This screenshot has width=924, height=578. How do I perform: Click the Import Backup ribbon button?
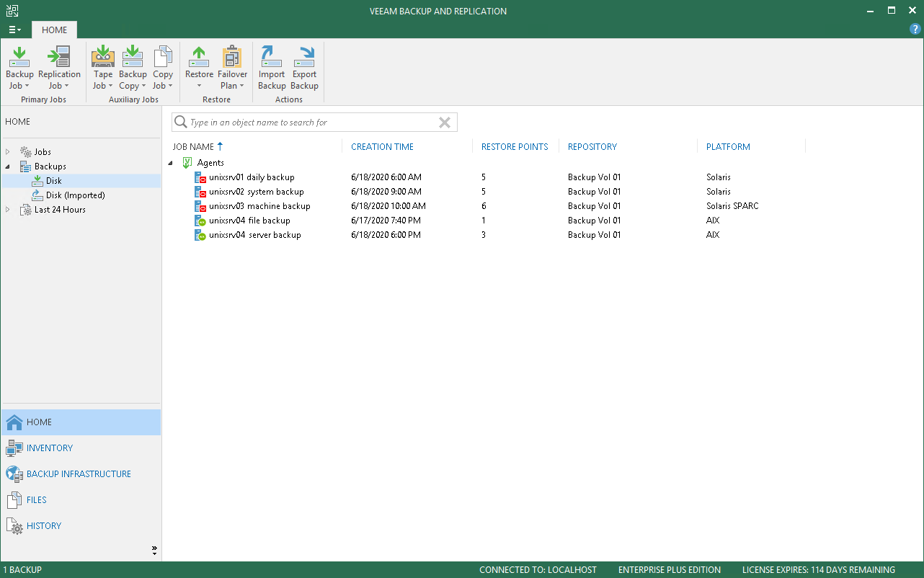pos(272,68)
